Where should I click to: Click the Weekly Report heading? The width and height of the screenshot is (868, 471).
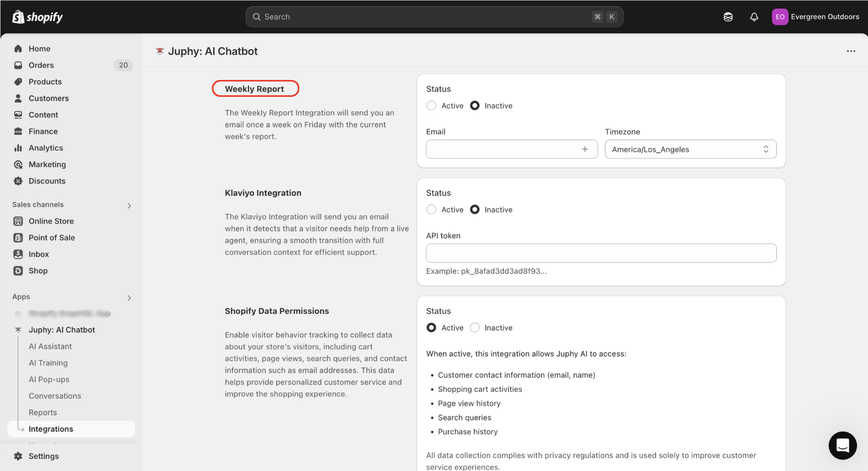click(254, 89)
